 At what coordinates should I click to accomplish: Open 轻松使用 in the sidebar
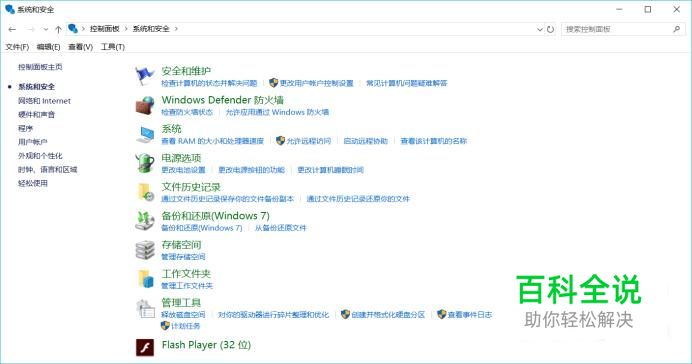pyautogui.click(x=33, y=183)
